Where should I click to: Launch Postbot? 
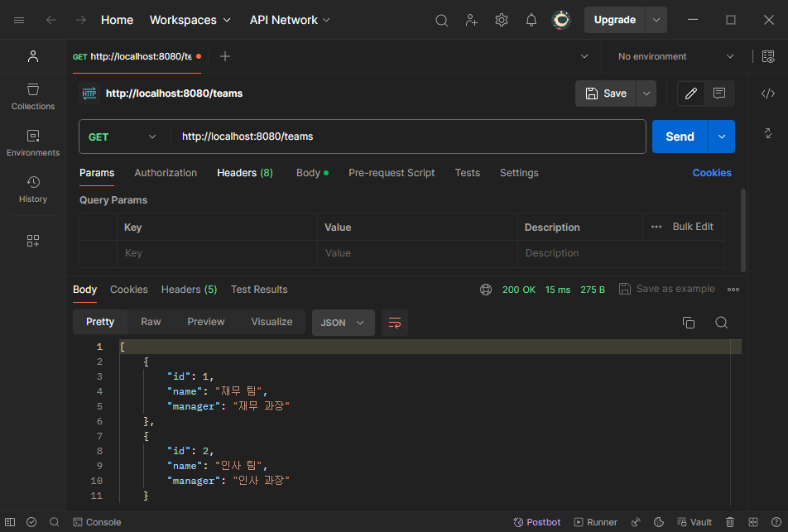click(536, 522)
